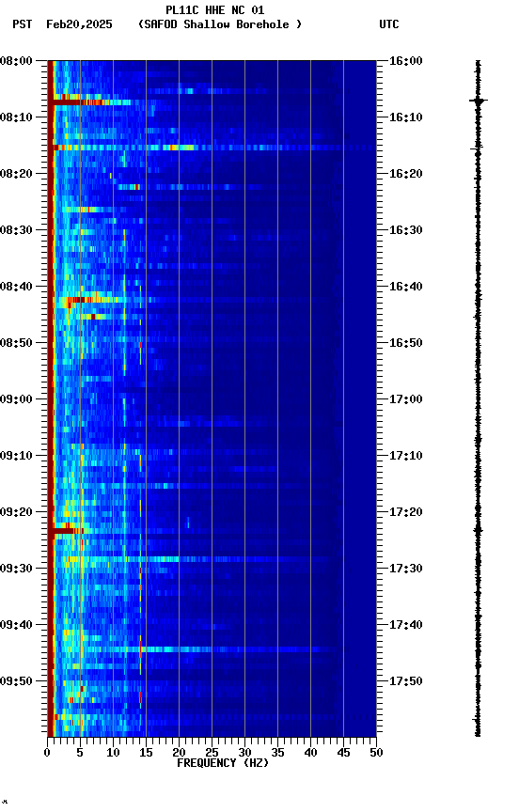Click the 08:10 PST time label
This screenshot has height=812, width=519.
(x=16, y=117)
